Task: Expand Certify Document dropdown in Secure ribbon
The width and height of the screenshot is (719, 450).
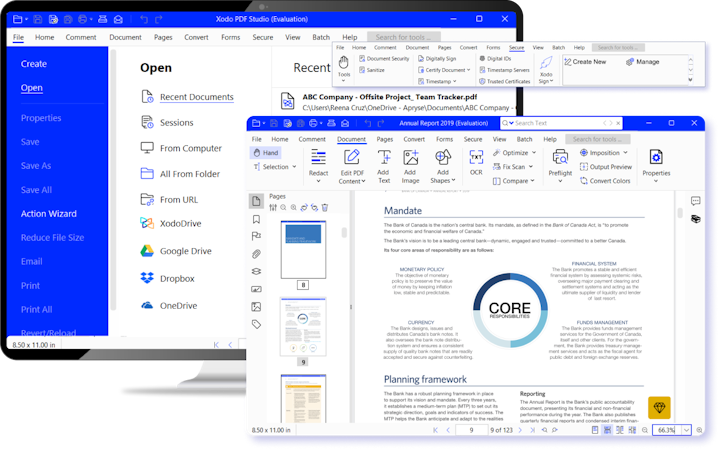Action: tap(469, 70)
